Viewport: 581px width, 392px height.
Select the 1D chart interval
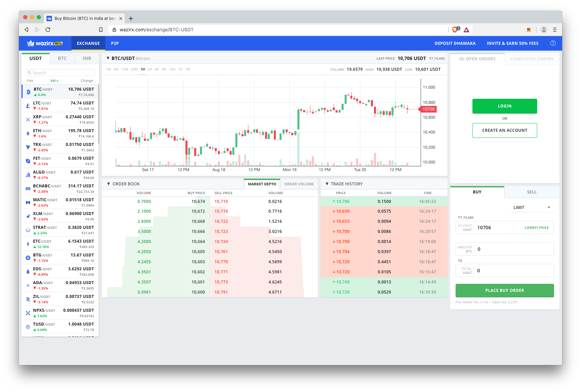(180, 69)
